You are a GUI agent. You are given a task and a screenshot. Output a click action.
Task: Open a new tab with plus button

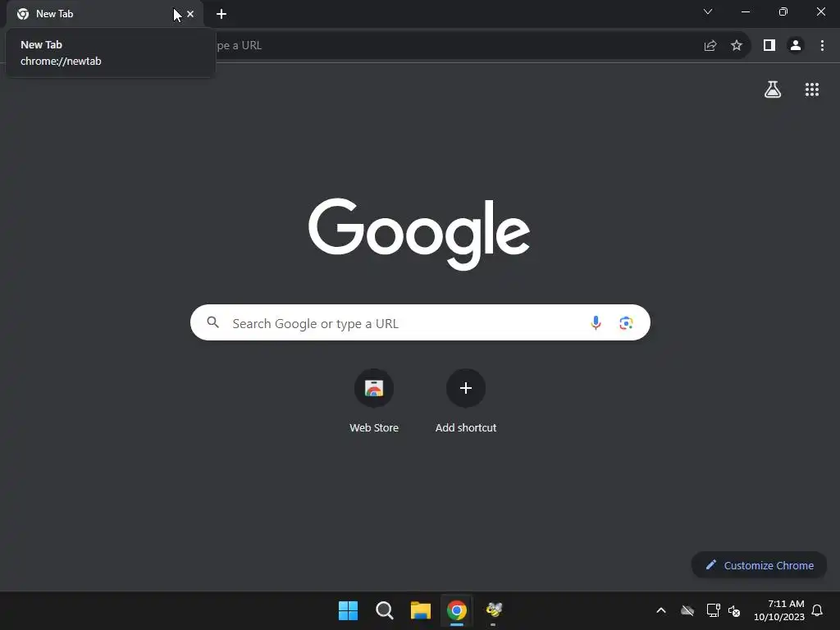click(x=221, y=14)
